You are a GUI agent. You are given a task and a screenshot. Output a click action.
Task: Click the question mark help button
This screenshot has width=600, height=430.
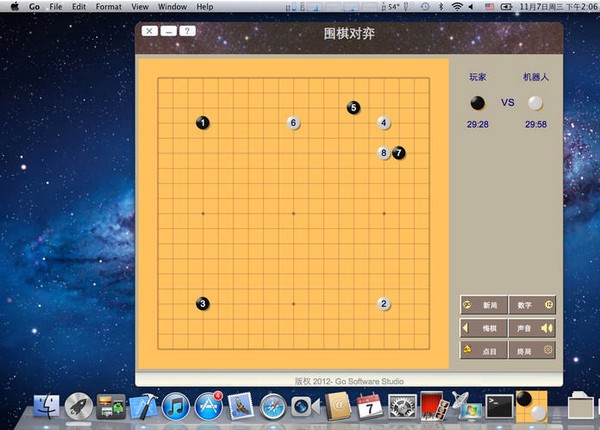coord(187,31)
